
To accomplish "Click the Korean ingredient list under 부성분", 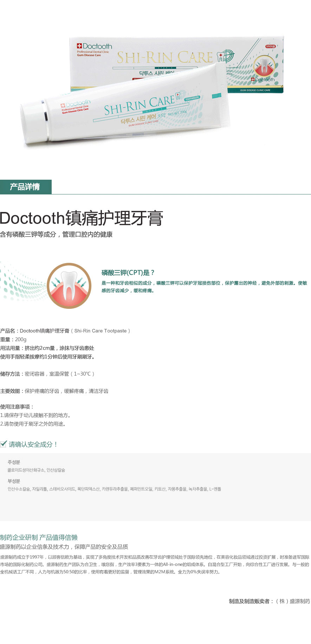I will click(x=114, y=489).
